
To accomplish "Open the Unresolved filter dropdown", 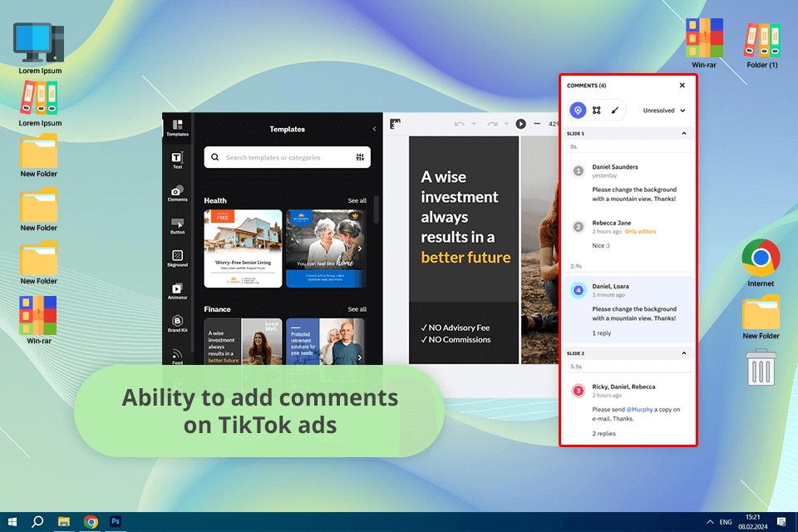I will [x=664, y=110].
